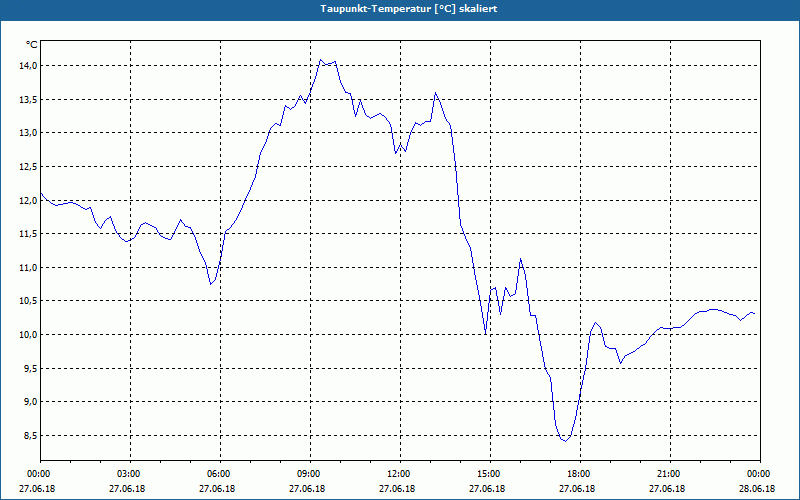Click the curve's highest peak above 14,0
Viewport: 800px width, 500px height.
point(320,60)
